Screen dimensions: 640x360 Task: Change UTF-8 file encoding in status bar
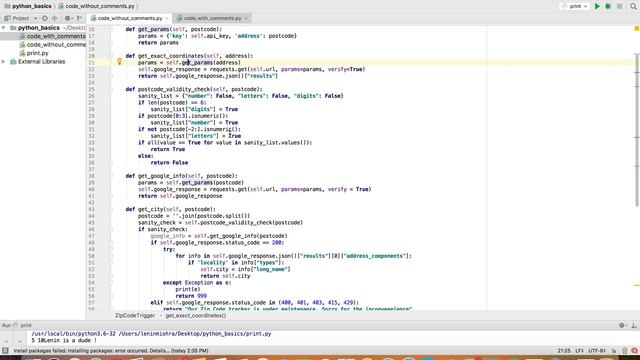[597, 351]
